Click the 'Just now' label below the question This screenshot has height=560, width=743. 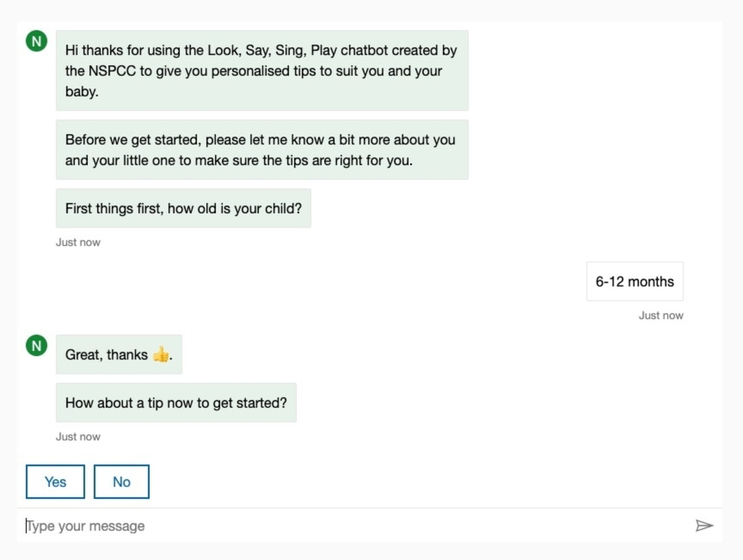(78, 242)
